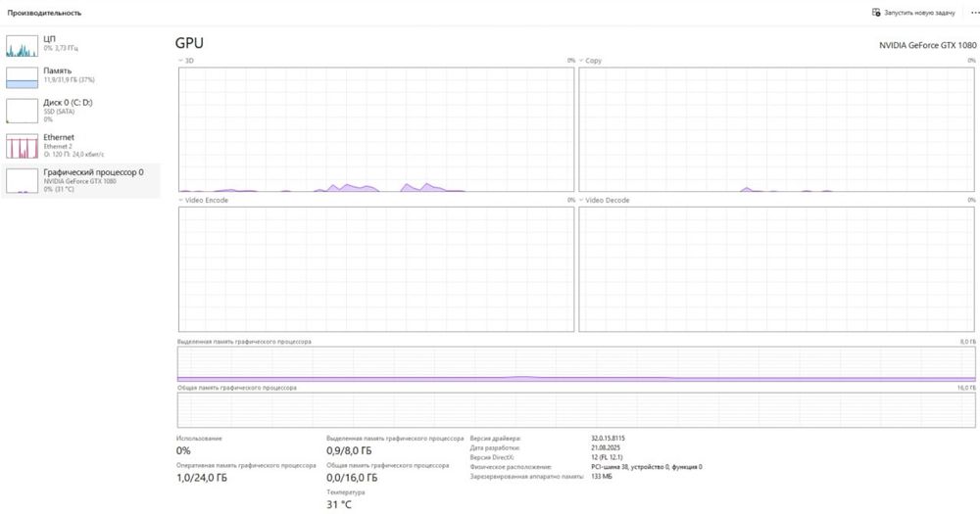Click the Video Decode usage graph
This screenshot has width=980, height=514.
[x=776, y=269]
